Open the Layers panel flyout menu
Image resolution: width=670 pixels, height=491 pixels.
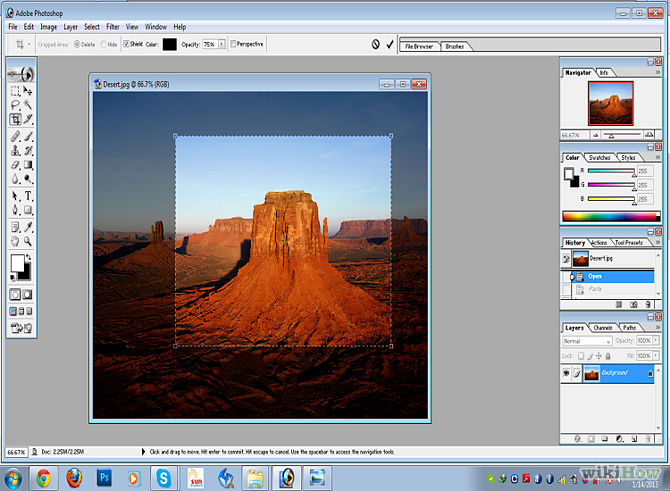click(x=658, y=327)
